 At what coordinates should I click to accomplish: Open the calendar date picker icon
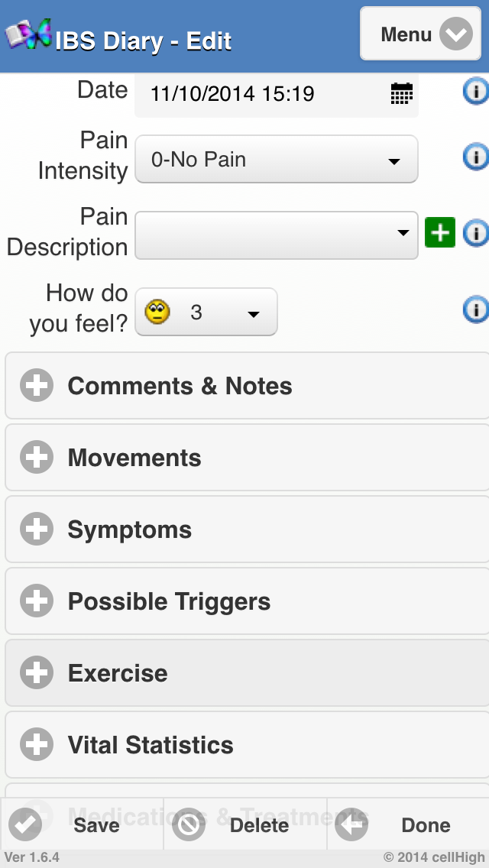click(401, 94)
